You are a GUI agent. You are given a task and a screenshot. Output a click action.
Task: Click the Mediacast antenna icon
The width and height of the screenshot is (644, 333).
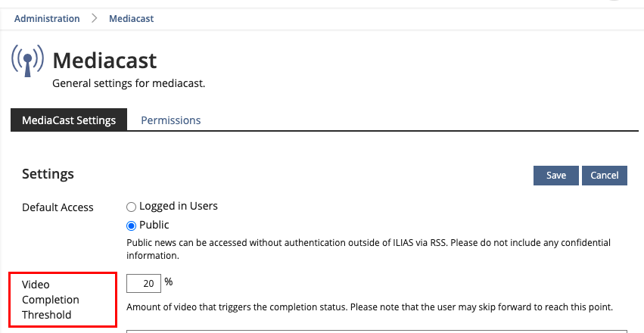coord(27,61)
